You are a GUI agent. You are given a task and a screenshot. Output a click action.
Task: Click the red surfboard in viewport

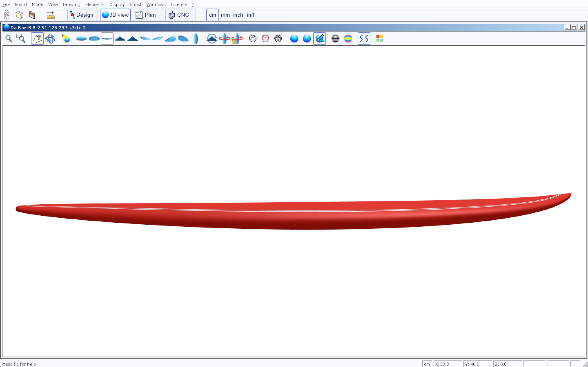(x=292, y=216)
